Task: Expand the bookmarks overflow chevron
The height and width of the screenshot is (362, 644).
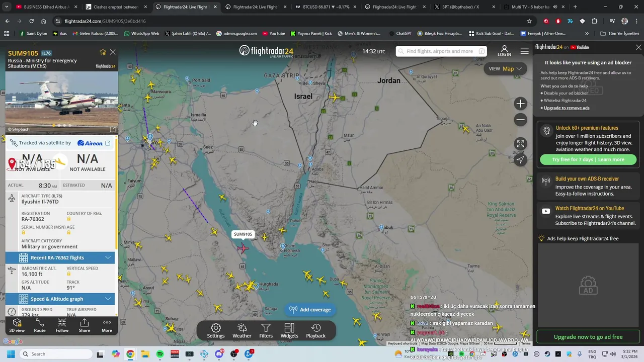Action: [x=587, y=34]
